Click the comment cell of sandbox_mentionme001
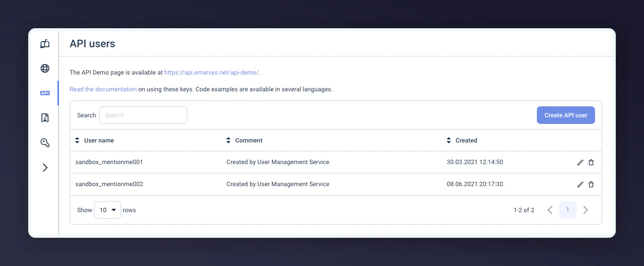 pos(278,162)
